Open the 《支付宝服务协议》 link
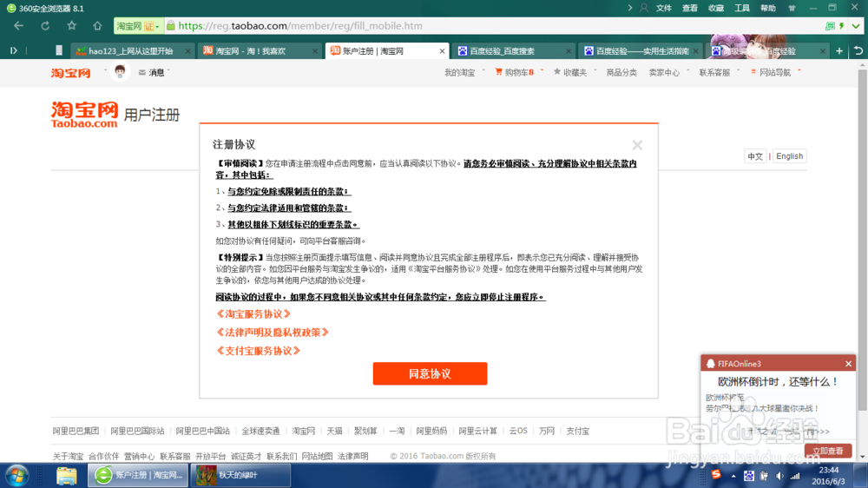This screenshot has width=868, height=488. pos(258,351)
